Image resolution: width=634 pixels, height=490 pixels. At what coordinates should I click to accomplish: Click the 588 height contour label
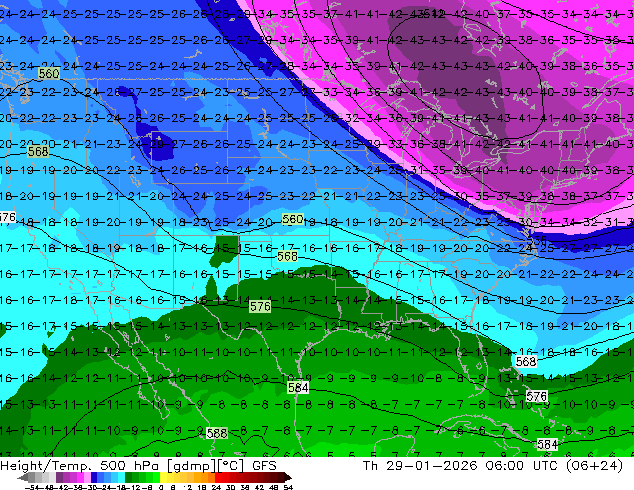coord(217,433)
